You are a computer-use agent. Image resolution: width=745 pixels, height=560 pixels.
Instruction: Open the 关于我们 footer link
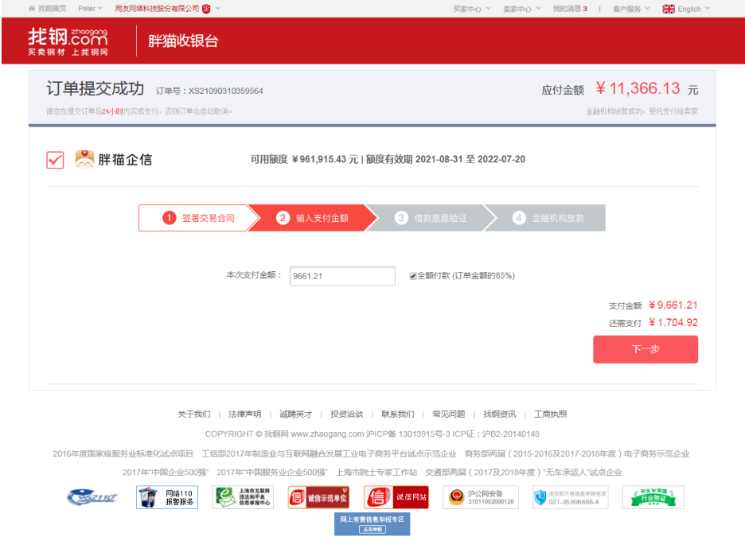(x=194, y=414)
